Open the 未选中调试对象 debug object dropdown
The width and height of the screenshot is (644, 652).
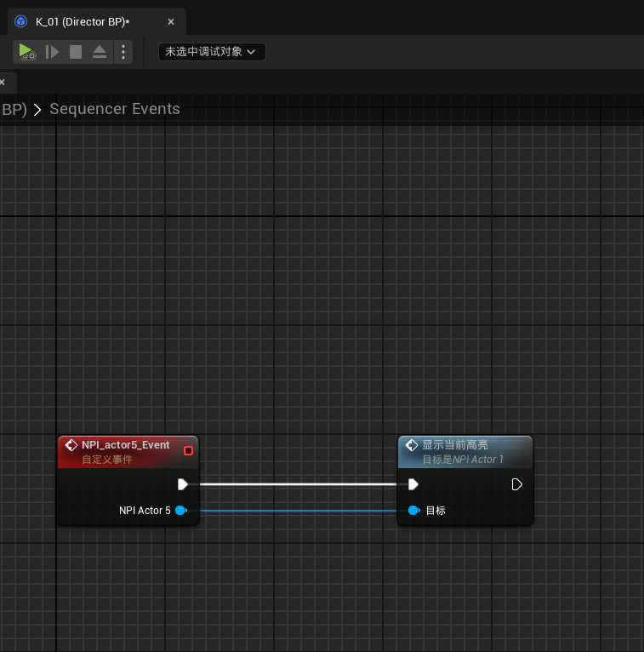[x=212, y=52]
